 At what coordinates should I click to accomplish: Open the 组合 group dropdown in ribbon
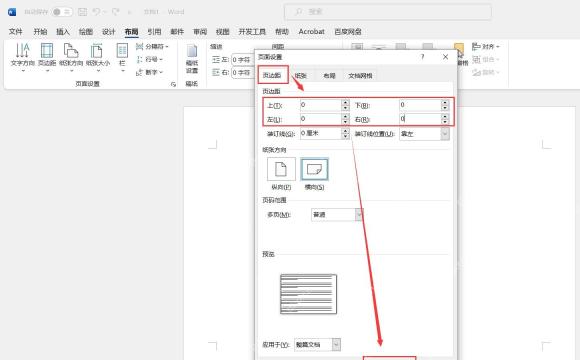click(x=486, y=59)
